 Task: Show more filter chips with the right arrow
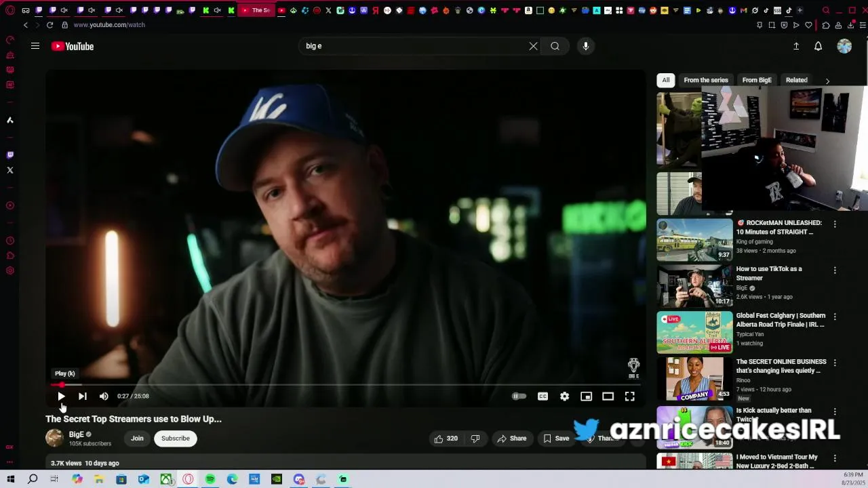pyautogui.click(x=827, y=81)
